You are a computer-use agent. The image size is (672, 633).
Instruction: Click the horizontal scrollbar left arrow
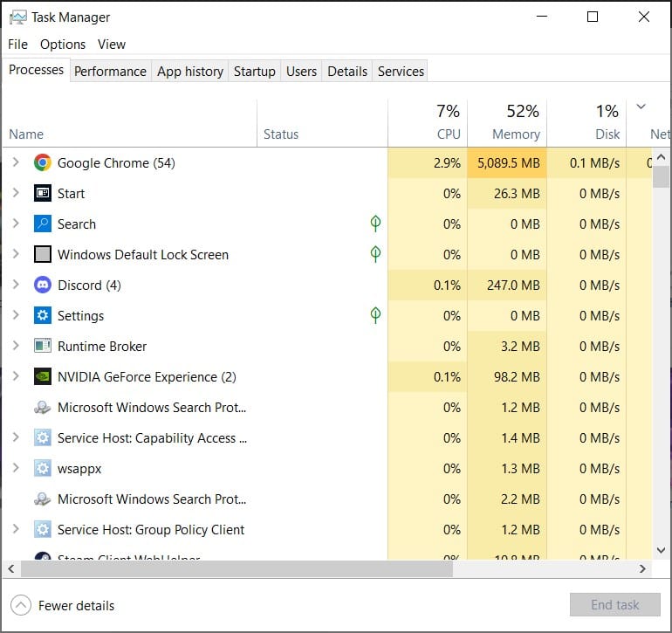(11, 568)
